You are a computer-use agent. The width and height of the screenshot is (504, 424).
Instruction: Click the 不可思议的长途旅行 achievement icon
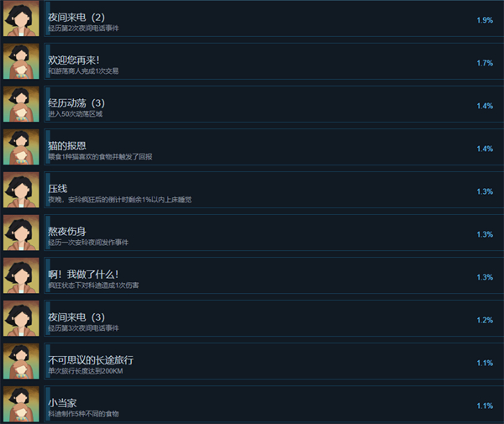[x=21, y=361]
